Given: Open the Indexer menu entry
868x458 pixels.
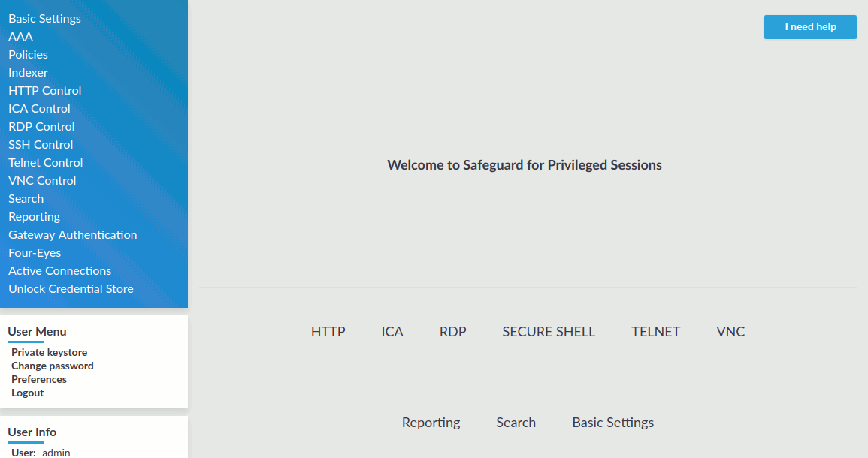Looking at the screenshot, I should pyautogui.click(x=28, y=73).
